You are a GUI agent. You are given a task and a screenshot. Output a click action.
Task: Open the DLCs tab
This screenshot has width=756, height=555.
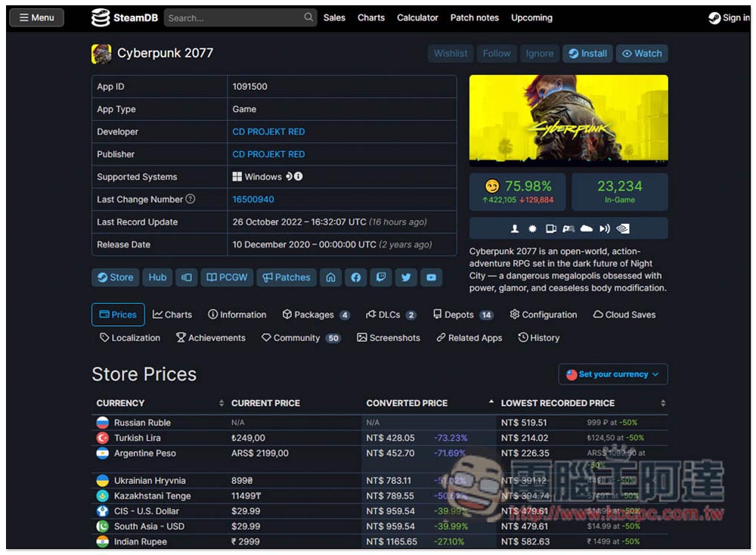pyautogui.click(x=390, y=315)
